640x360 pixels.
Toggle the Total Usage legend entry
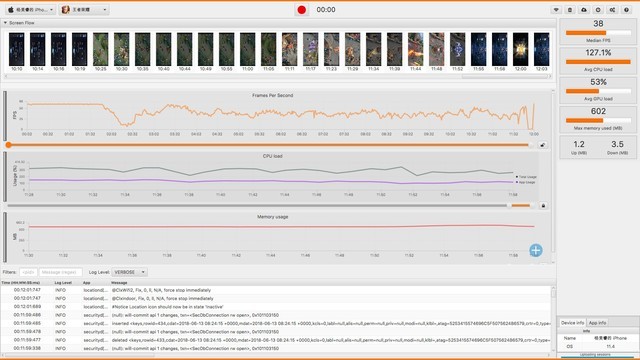[527, 177]
